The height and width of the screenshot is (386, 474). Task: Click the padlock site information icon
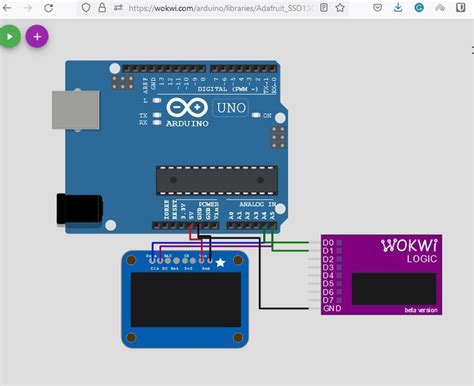coord(102,8)
